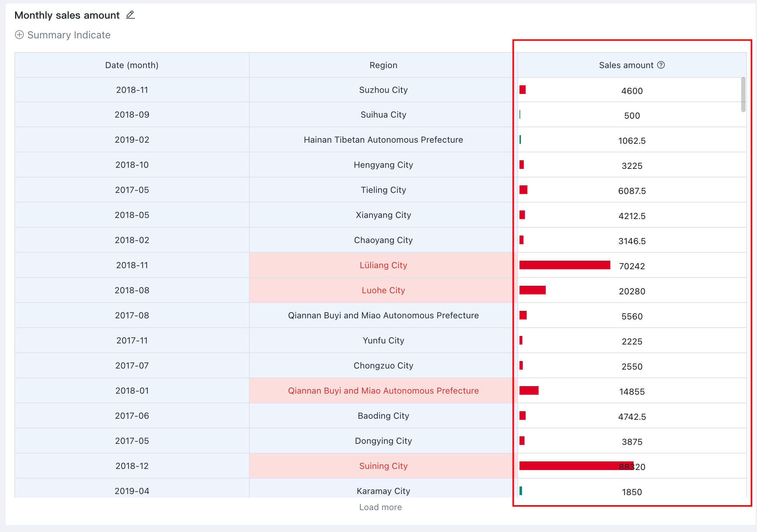Image resolution: width=757 pixels, height=532 pixels.
Task: Click the plus icon for Summary Indicate
Action: click(19, 35)
